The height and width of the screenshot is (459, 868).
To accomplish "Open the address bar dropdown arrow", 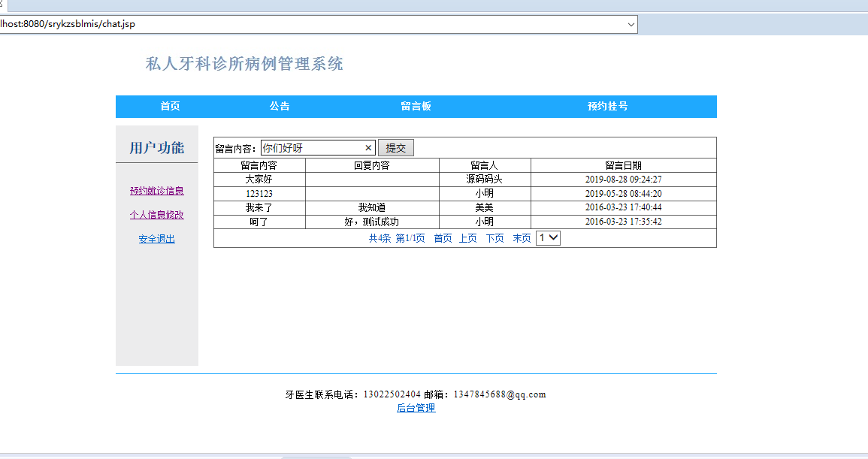I will coord(631,24).
